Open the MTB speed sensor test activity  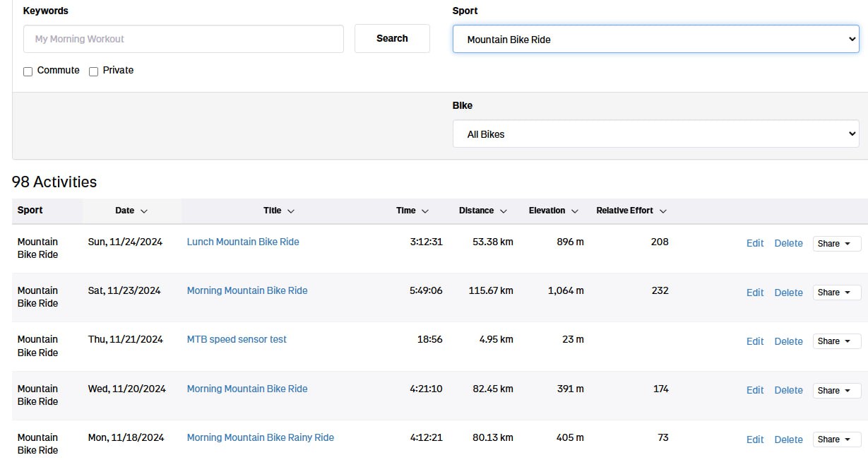coord(237,339)
